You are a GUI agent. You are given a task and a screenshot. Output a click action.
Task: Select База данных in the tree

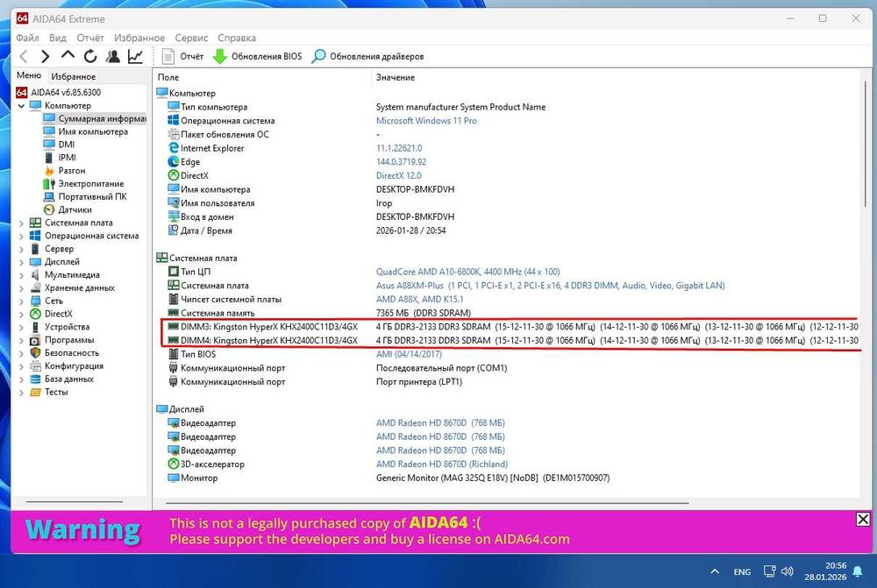pyautogui.click(x=62, y=379)
